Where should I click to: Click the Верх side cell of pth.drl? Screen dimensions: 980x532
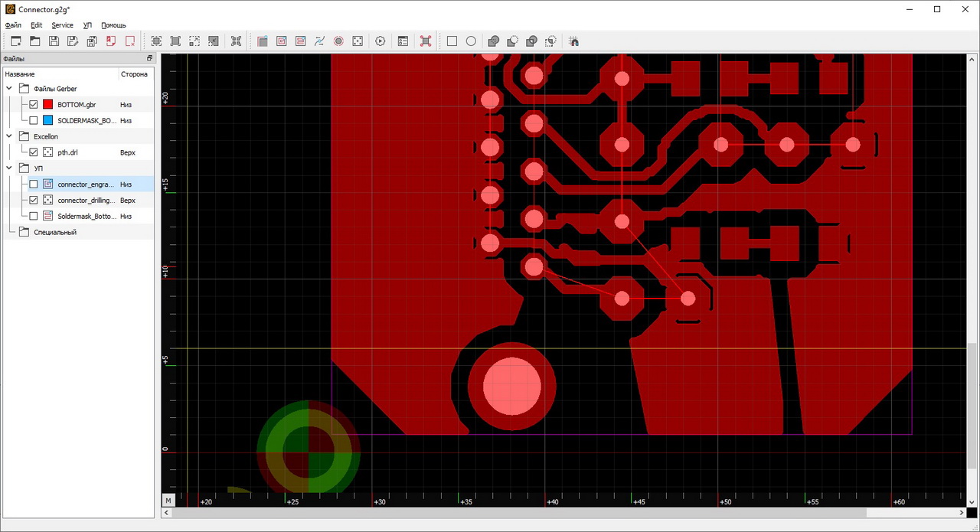click(x=127, y=152)
